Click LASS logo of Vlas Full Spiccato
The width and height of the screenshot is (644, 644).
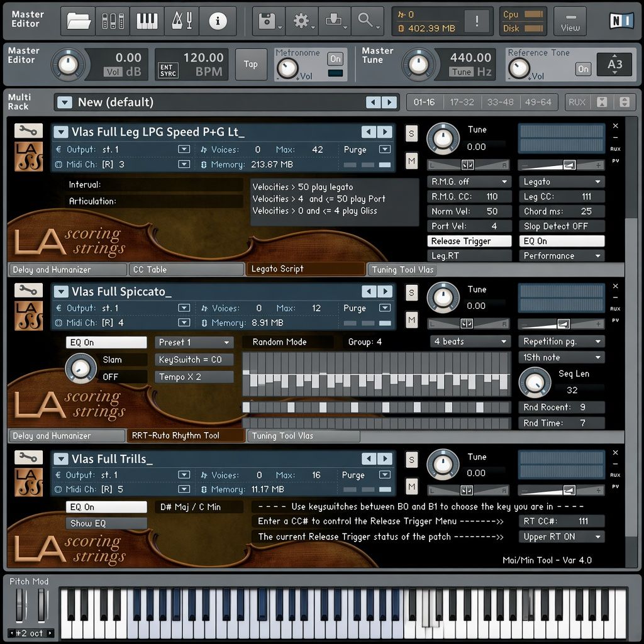[x=29, y=316]
